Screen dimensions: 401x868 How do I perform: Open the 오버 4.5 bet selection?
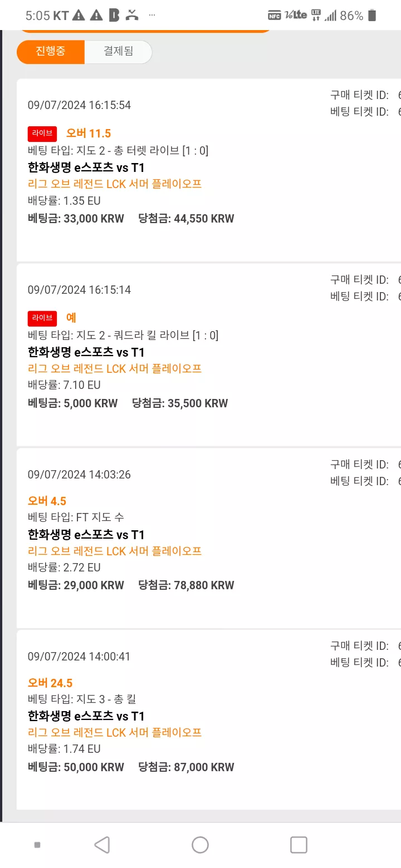(47, 501)
